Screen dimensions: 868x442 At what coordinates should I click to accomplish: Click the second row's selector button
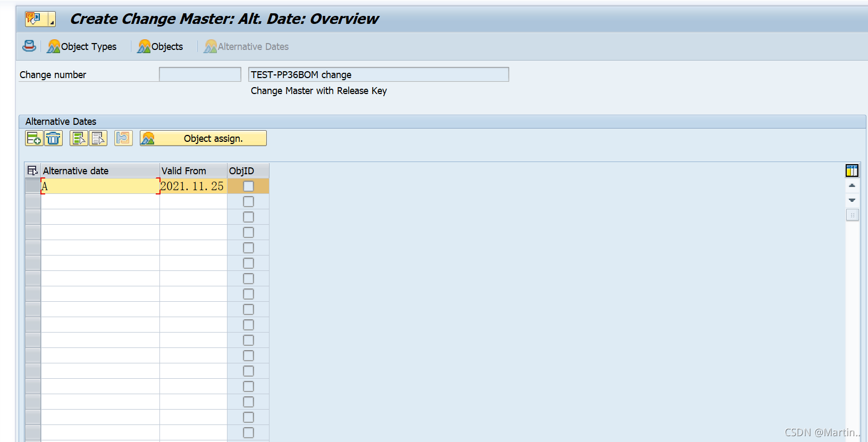[33, 201]
